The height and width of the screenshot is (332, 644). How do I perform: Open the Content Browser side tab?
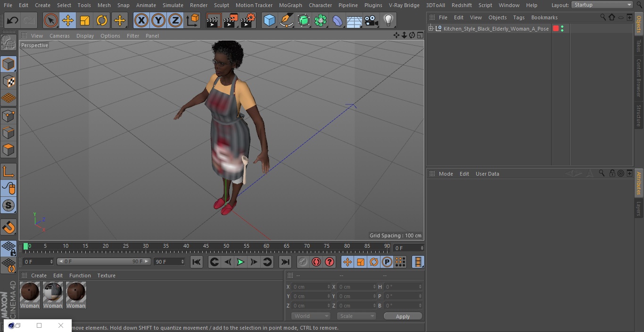(x=639, y=78)
